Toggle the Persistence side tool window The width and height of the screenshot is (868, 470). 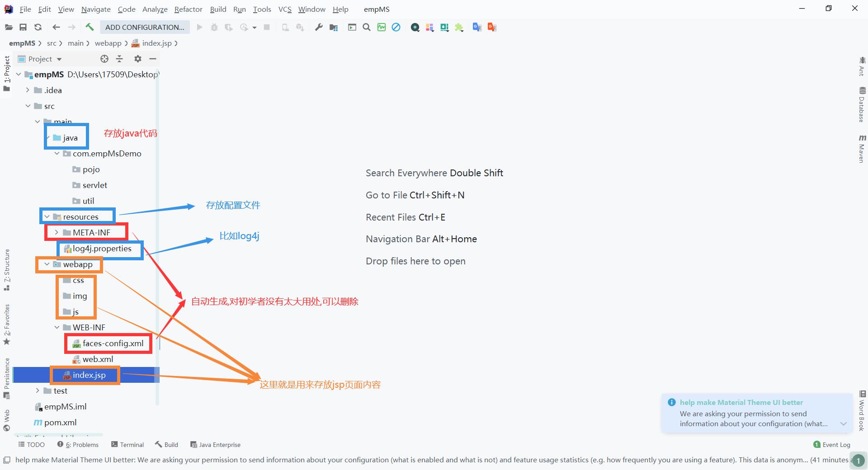coord(7,378)
